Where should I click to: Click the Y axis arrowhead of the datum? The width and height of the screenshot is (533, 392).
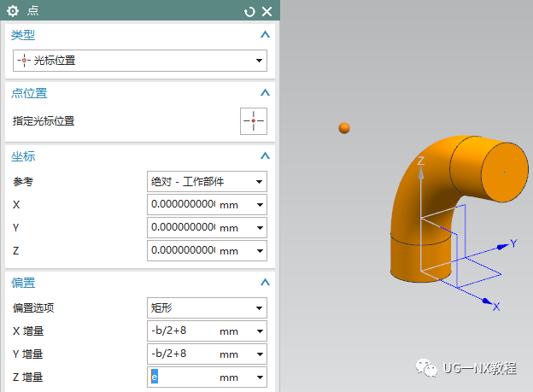click(x=503, y=246)
